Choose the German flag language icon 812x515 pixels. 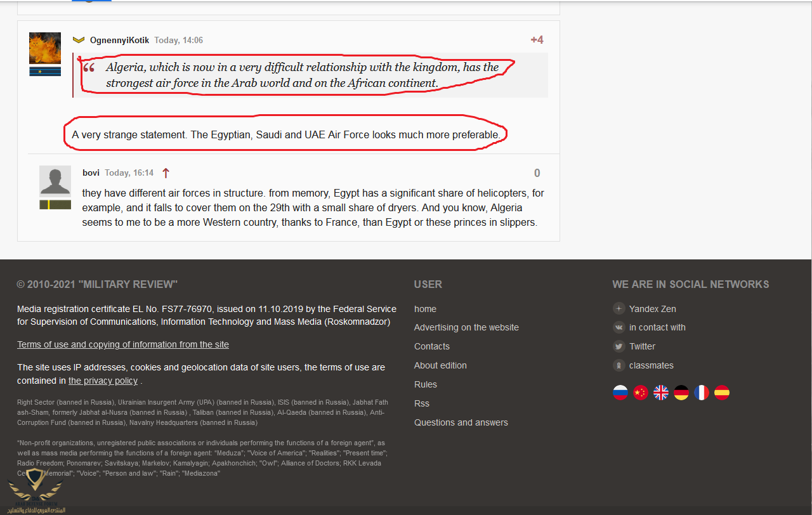(681, 393)
